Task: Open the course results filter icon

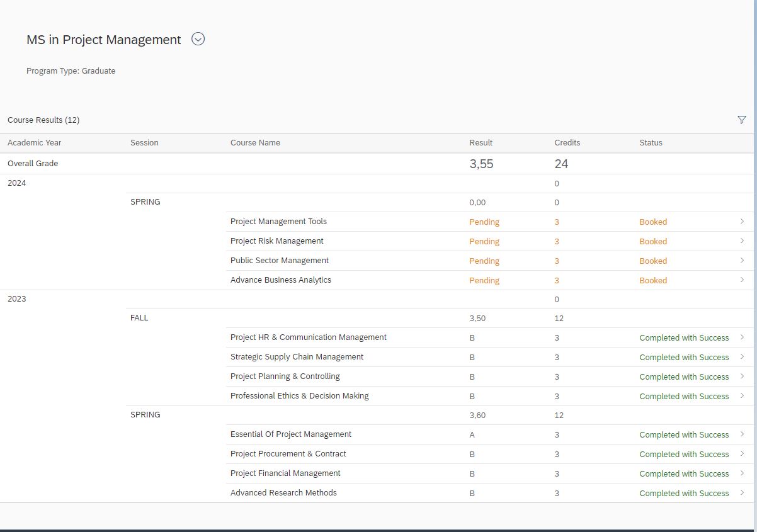Action: pyautogui.click(x=741, y=120)
